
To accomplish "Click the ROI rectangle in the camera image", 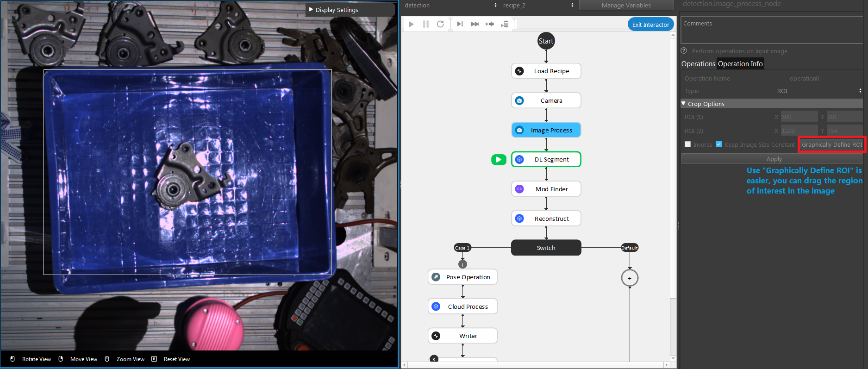I will (x=187, y=172).
